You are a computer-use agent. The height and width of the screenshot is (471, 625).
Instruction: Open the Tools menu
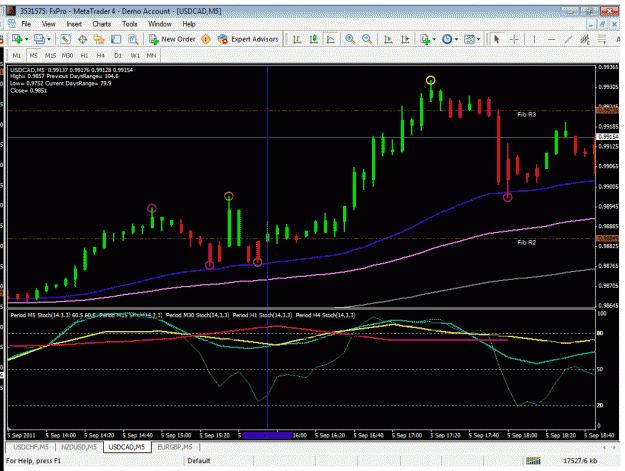click(x=130, y=24)
